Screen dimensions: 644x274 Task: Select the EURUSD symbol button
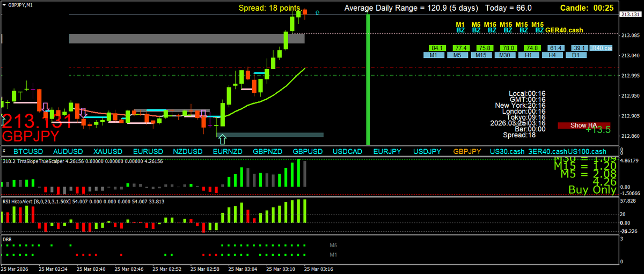click(148, 152)
